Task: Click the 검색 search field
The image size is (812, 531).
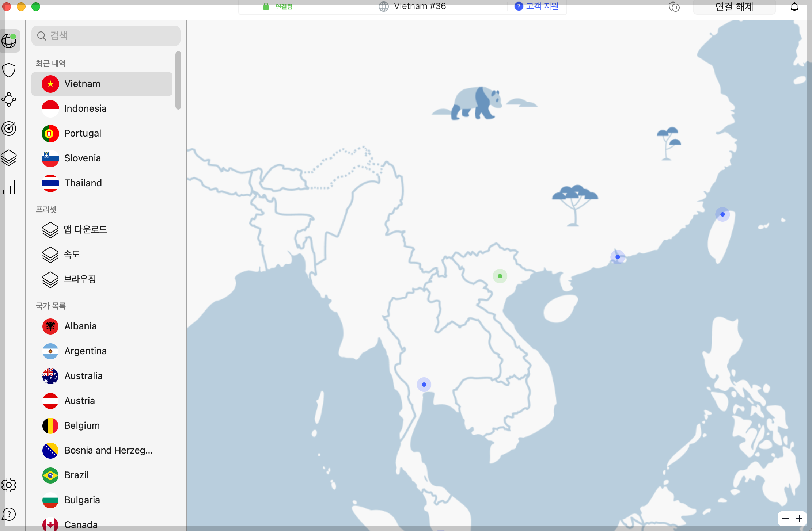Action: tap(106, 36)
